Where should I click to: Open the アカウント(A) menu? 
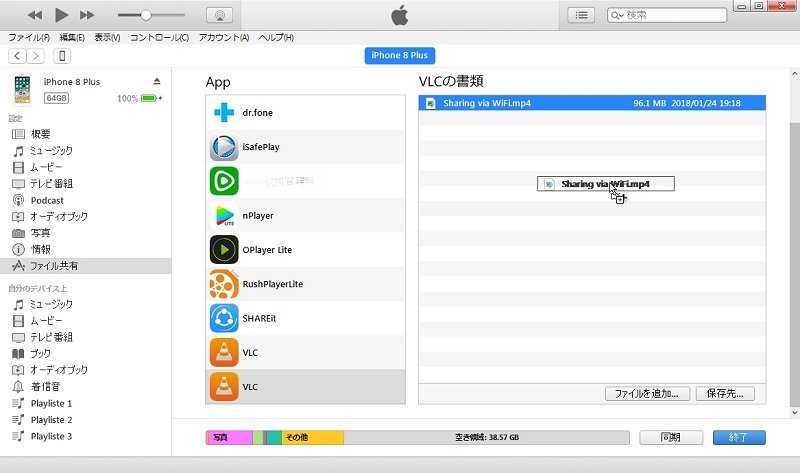(224, 38)
